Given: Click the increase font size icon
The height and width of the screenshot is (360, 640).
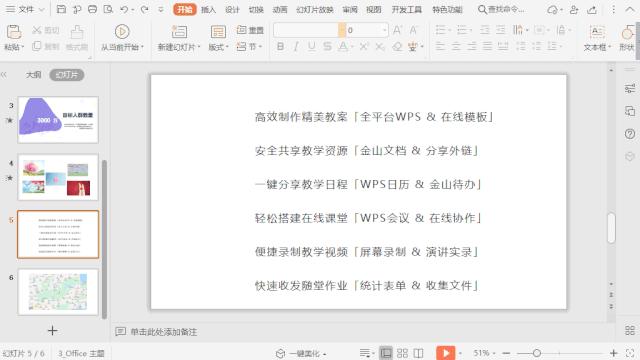Looking at the screenshot, I should pos(397,30).
